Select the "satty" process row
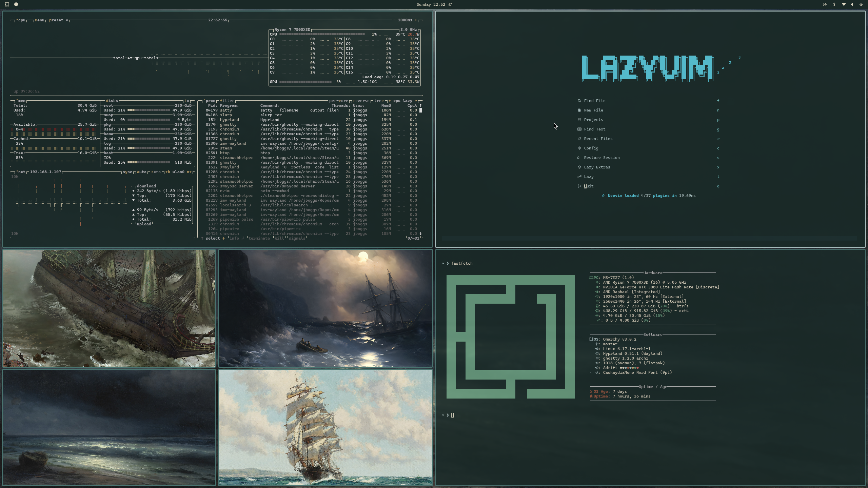The width and height of the screenshot is (868, 488). [311, 110]
